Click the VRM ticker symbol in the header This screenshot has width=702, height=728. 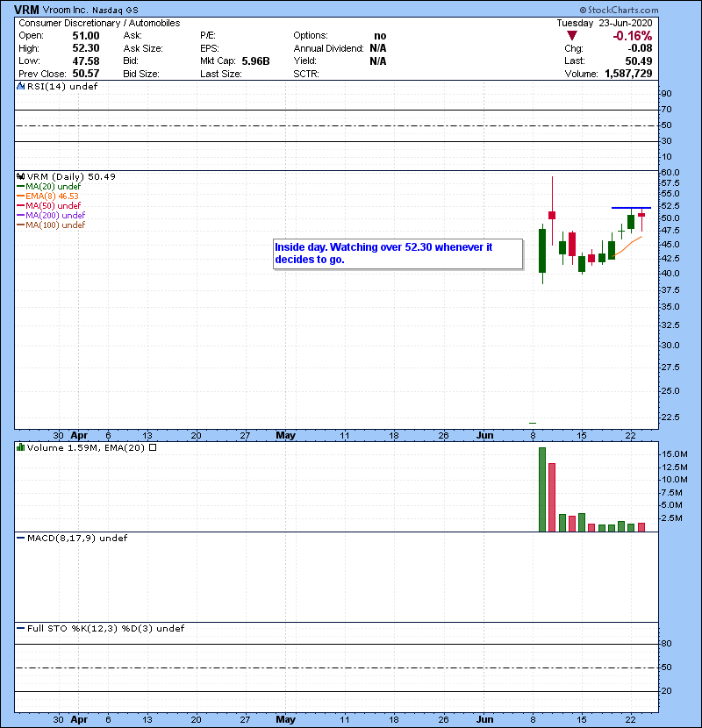[x=26, y=10]
